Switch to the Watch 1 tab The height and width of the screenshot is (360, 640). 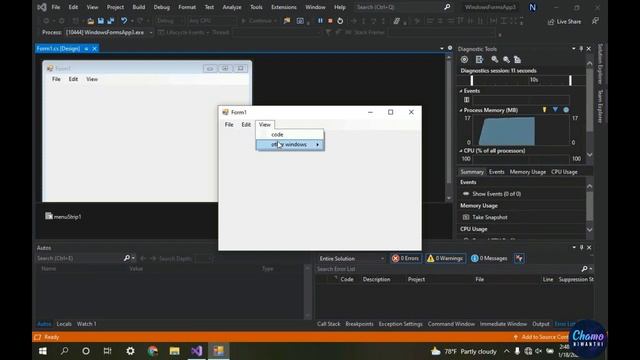click(87, 324)
